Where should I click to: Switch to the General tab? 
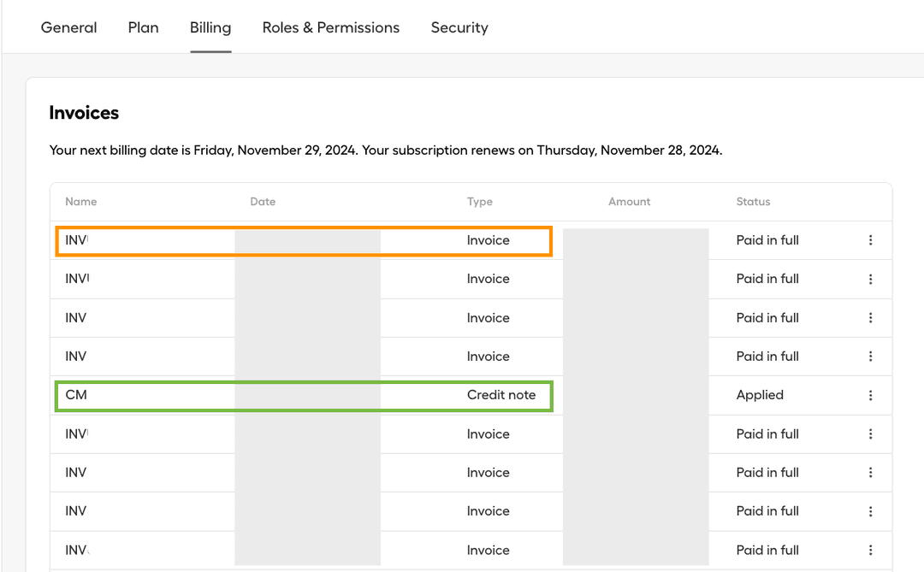pos(68,27)
